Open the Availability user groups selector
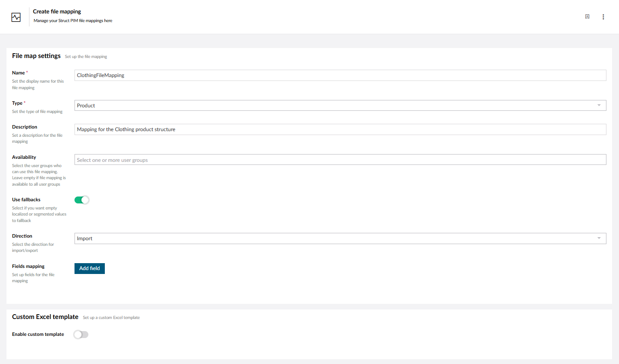The image size is (619, 364). click(340, 160)
